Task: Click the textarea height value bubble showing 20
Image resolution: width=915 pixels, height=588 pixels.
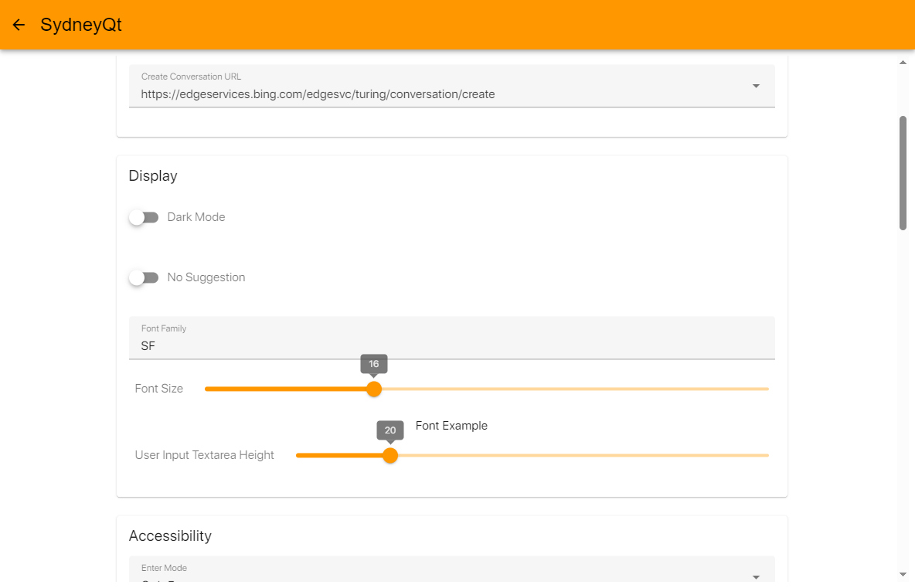Action: coord(390,430)
